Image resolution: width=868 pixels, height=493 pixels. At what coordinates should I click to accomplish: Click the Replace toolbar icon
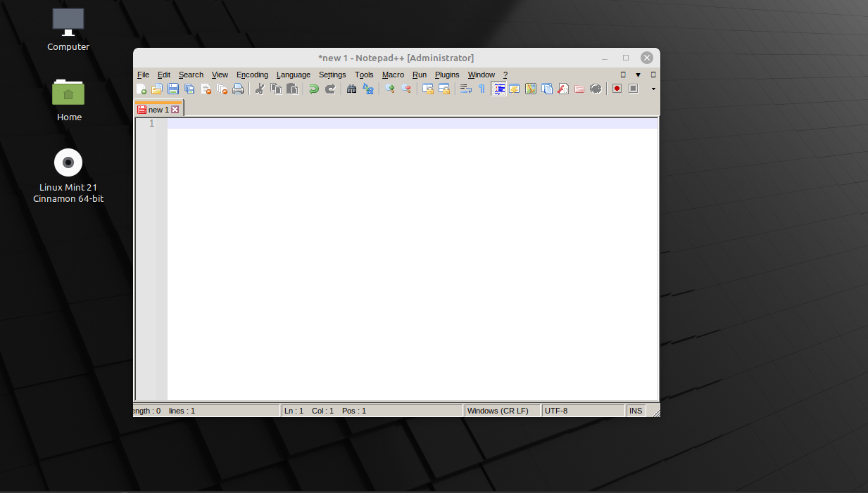pos(368,89)
